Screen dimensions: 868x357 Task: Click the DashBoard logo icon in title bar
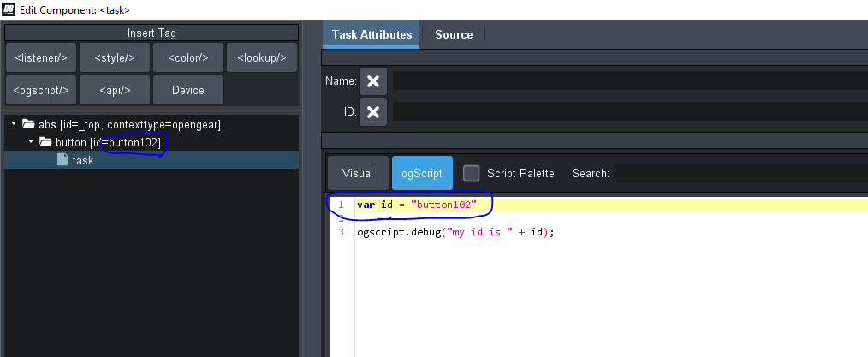(x=9, y=9)
